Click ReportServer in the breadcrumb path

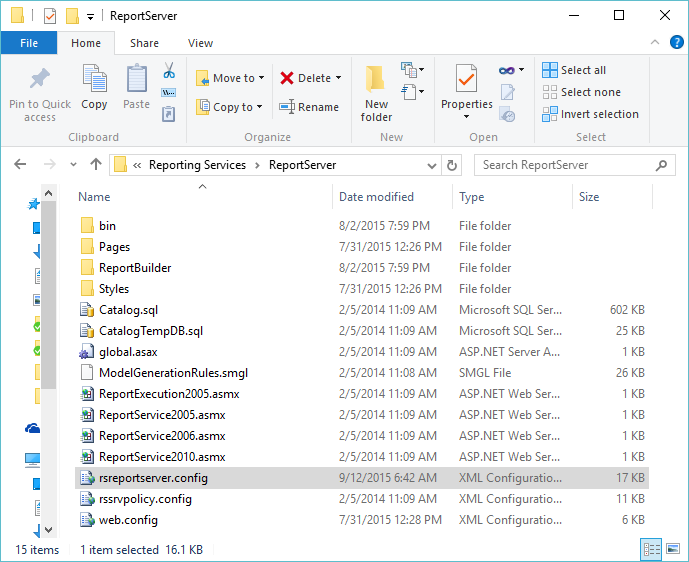click(302, 165)
